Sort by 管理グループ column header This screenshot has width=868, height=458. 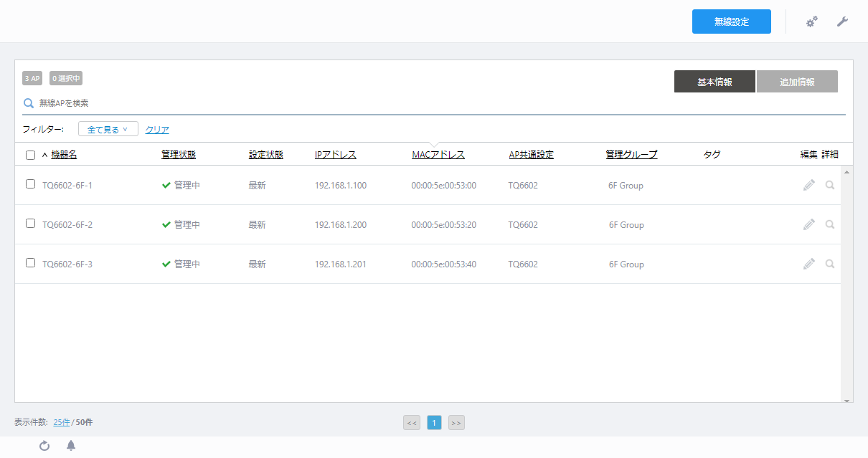[x=631, y=154]
